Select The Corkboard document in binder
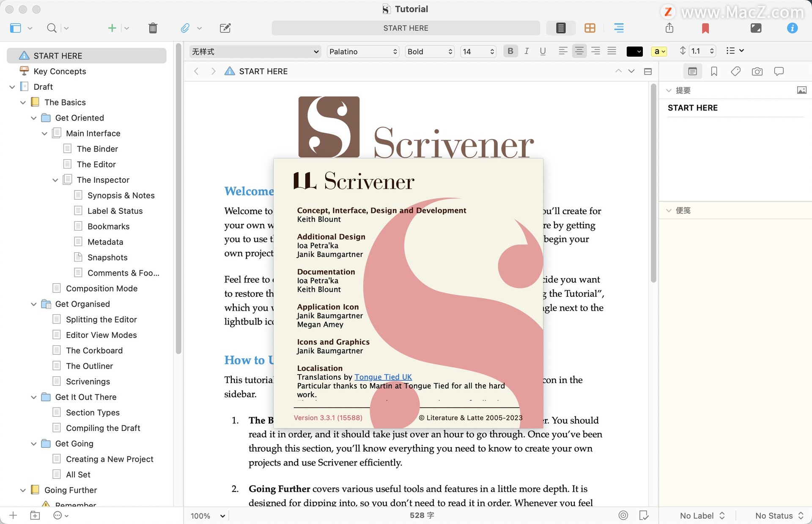The image size is (812, 524). point(94,350)
